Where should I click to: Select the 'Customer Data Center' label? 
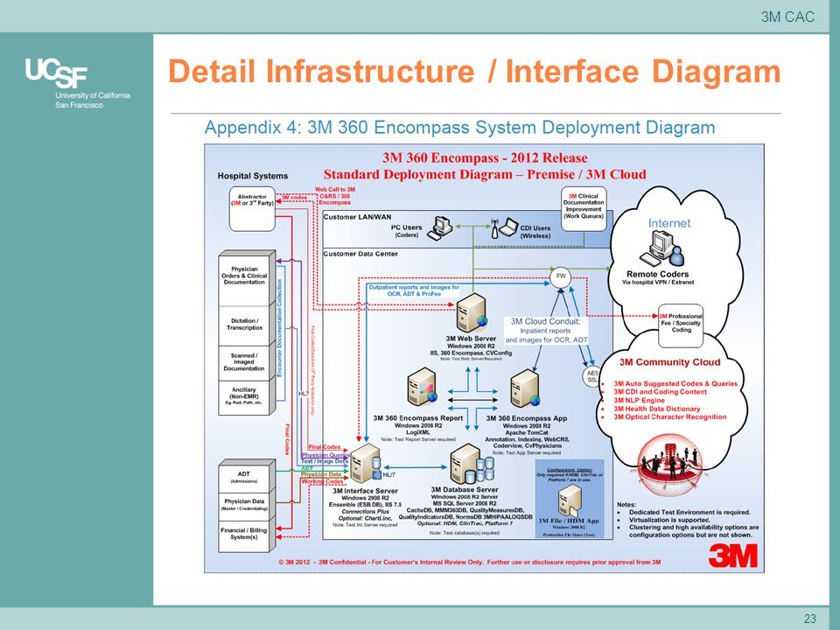(360, 254)
